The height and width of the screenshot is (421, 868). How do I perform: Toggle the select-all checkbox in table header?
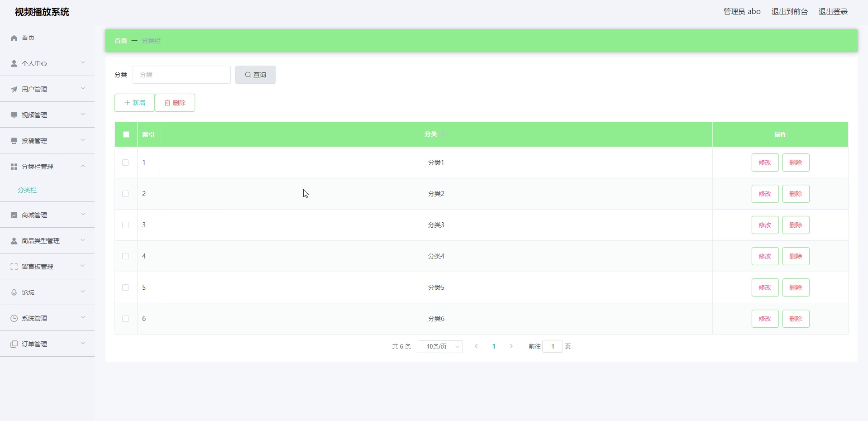coord(126,134)
